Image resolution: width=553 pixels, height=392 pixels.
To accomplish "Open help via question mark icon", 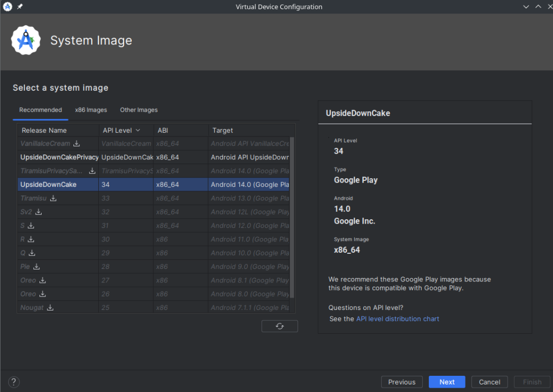I will click(15, 382).
